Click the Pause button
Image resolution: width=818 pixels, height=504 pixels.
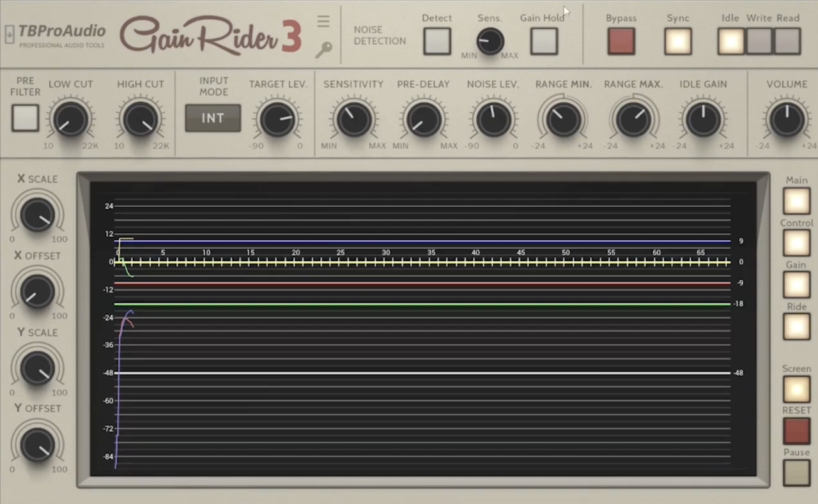coord(796,473)
